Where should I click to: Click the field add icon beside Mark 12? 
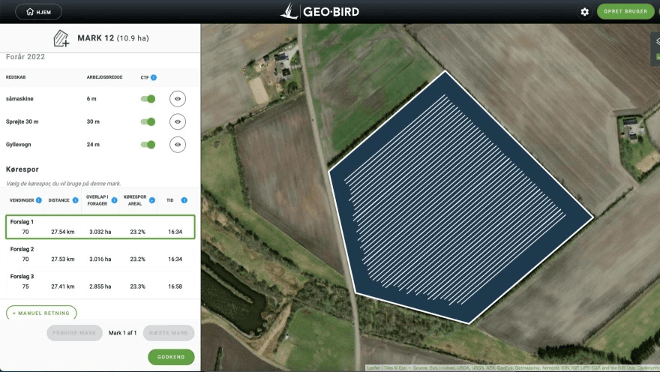[x=61, y=38]
